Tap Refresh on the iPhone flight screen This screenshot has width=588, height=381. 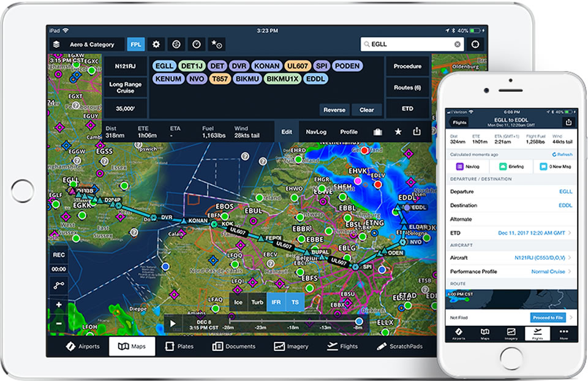pos(562,154)
